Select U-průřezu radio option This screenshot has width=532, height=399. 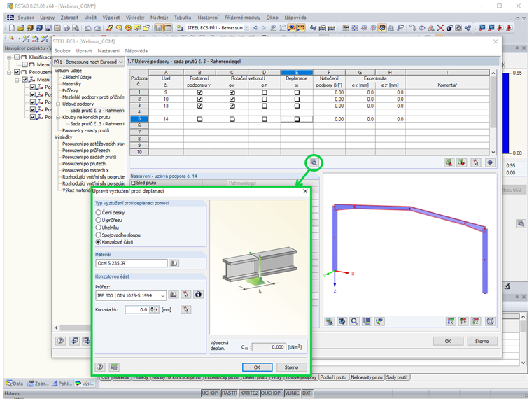(x=99, y=220)
